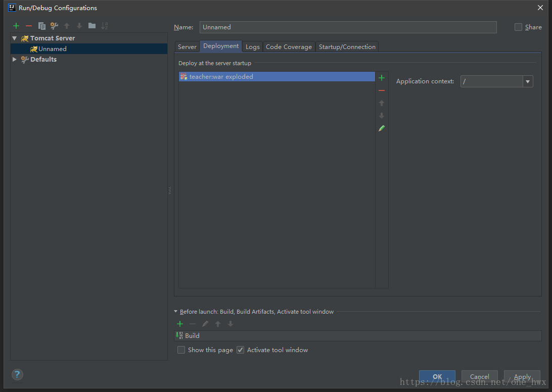Click the IntelliJ logo in the title bar
552x392 pixels.
(12, 8)
